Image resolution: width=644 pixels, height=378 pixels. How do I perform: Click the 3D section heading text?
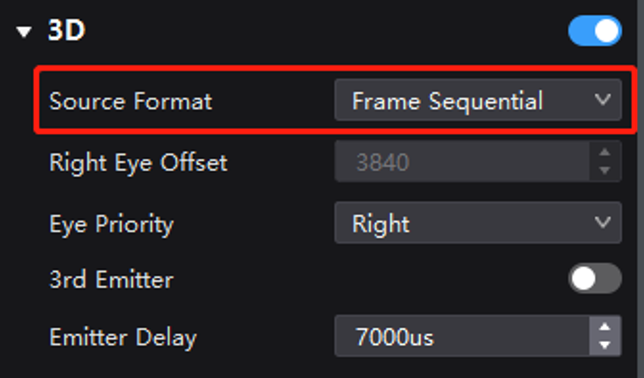67,30
